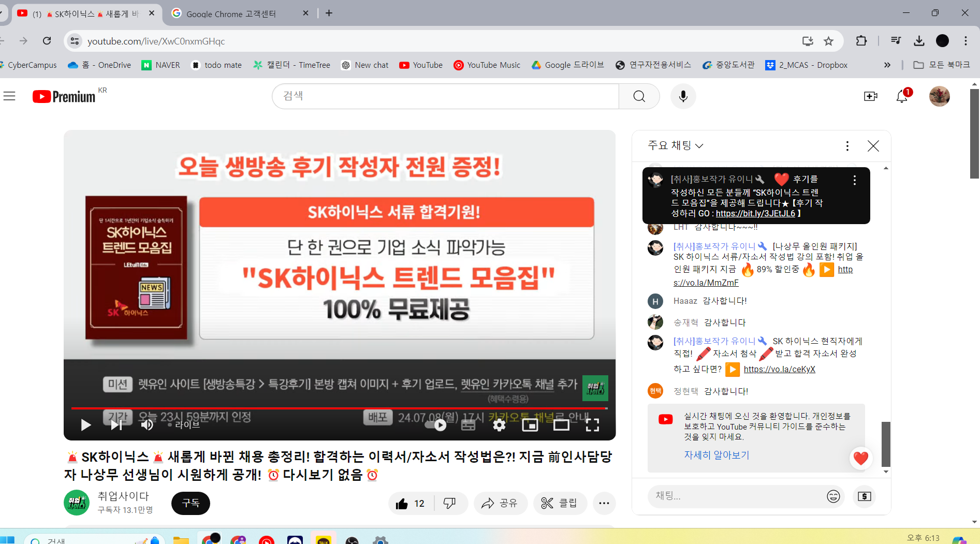Image resolution: width=980 pixels, height=544 pixels.
Task: Open media control icon in toolbar
Action: click(x=896, y=41)
